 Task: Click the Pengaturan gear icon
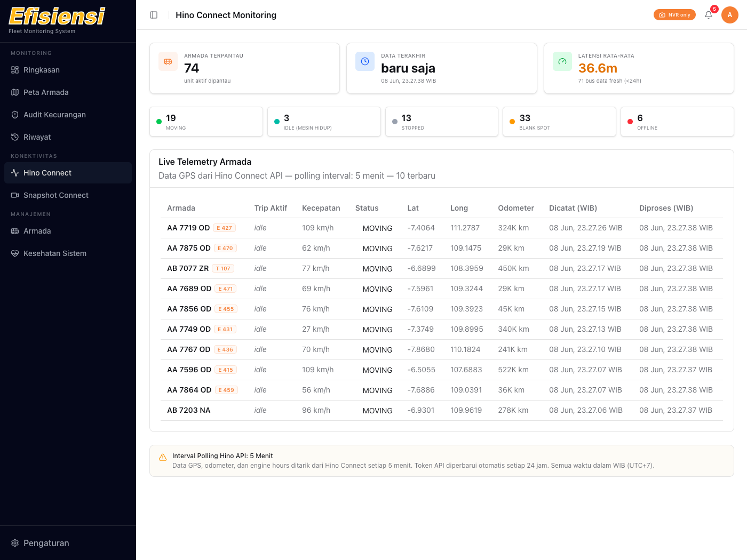(15, 543)
